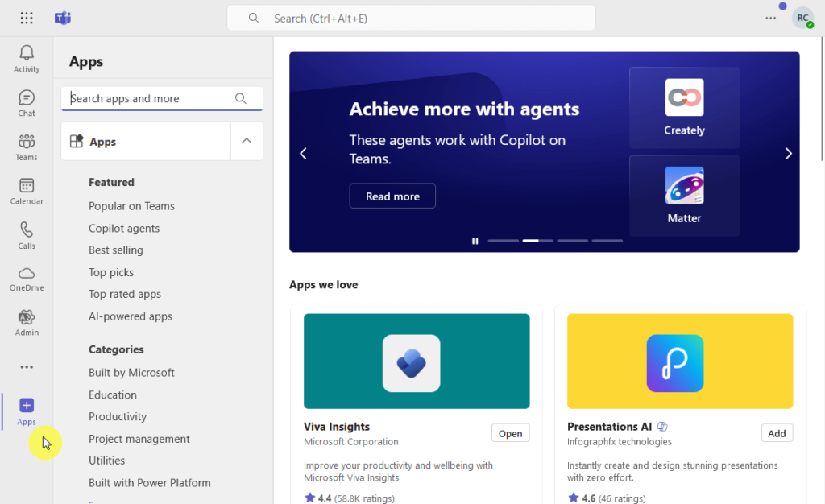Open the RC profile avatar
The width and height of the screenshot is (825, 504).
(803, 18)
